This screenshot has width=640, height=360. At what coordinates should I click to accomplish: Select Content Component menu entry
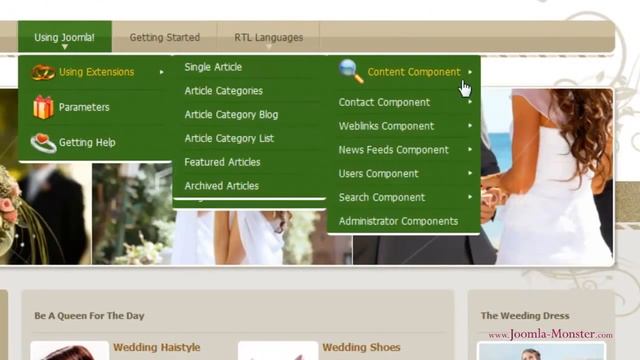coord(414,72)
